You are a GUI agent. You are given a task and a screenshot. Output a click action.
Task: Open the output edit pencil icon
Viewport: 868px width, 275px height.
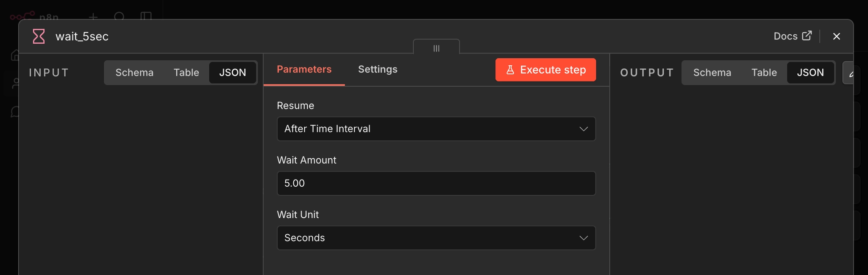850,73
